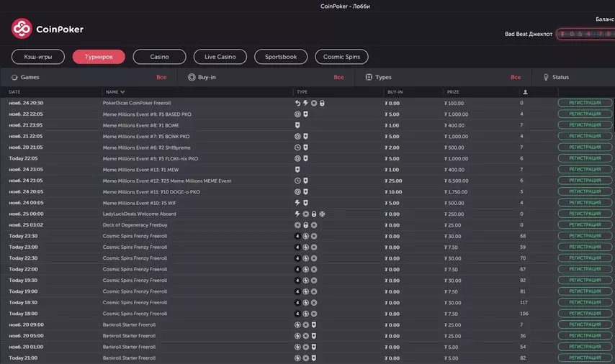615x364 pixels.
Task: Expand the Status filter dropdown
Action: click(x=573, y=77)
